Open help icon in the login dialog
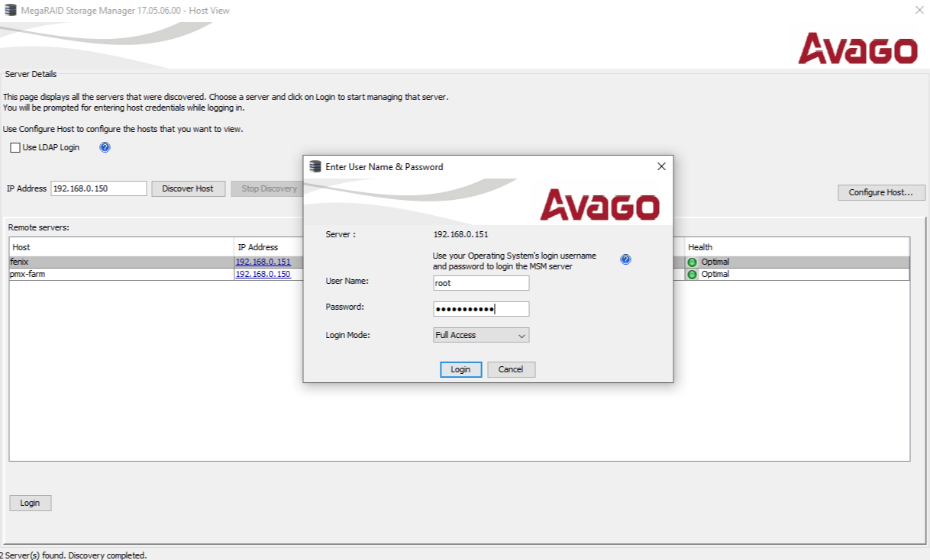Screen dimensions: 930x560 tap(625, 259)
